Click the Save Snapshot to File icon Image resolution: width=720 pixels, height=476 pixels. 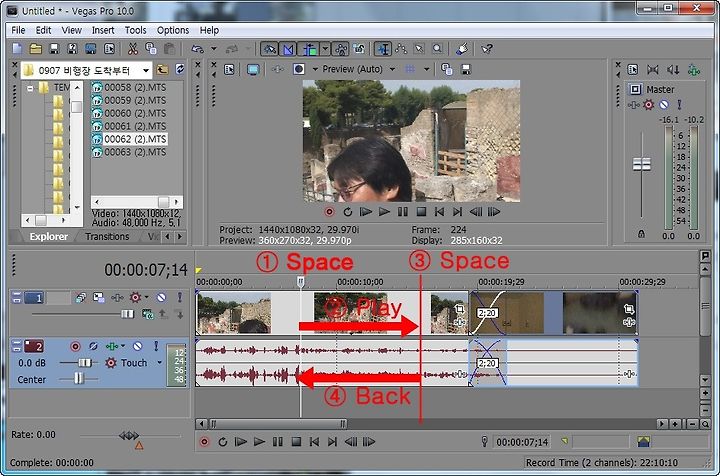pos(466,69)
